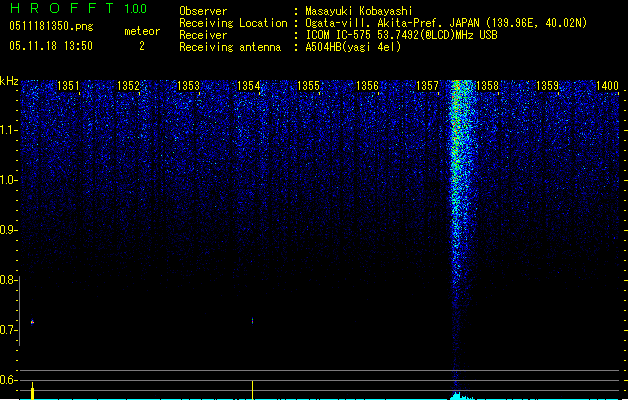Click the A504HB(yagi 4el) antenna text
Image resolution: width=629 pixels, height=400 pixels.
353,47
